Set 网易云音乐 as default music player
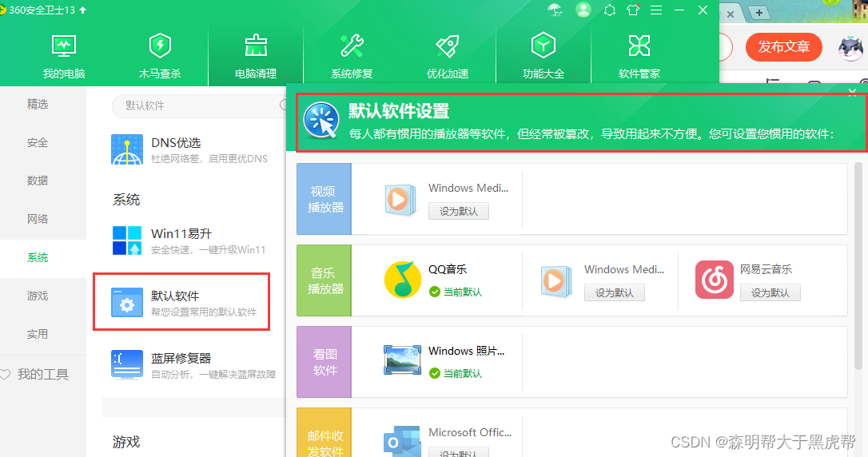 tap(770, 292)
